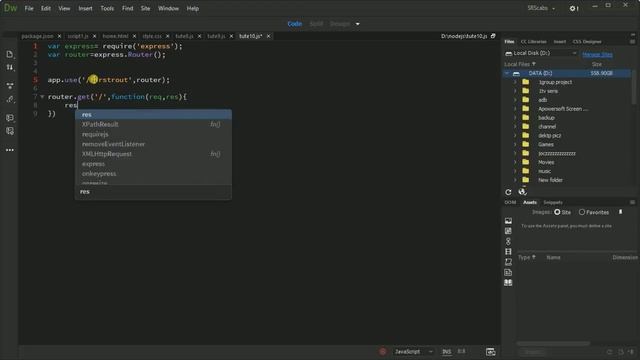Select the Site radio button
This screenshot has width=640, height=360.
[x=557, y=212]
